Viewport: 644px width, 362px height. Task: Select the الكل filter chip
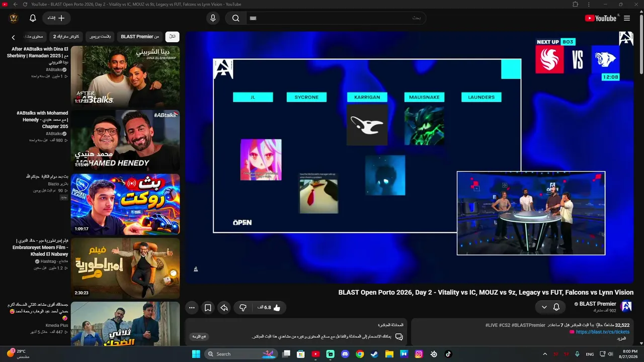173,37
